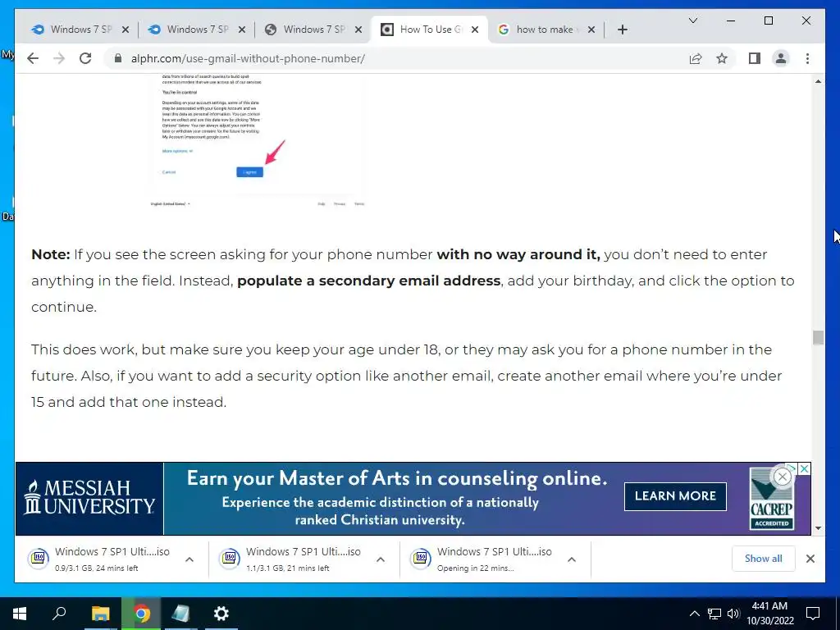Expand options for Opening in 22 mins download
840x630 pixels.
(572, 559)
